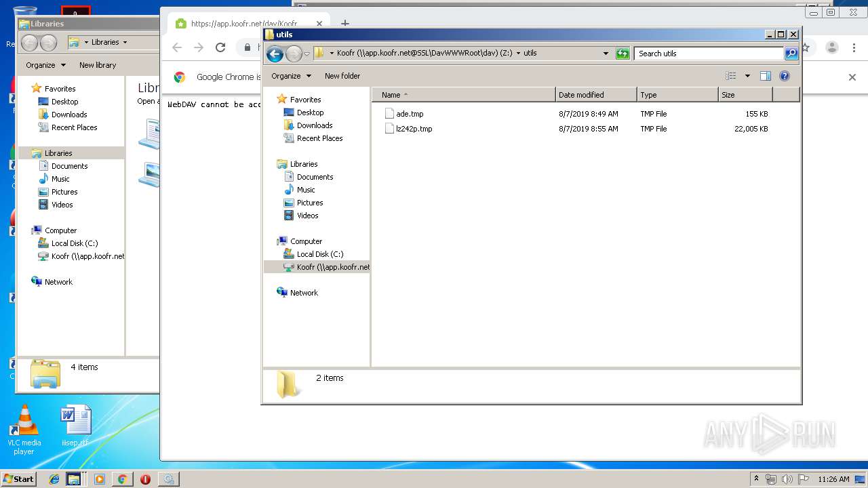Refresh the utils folder view
The height and width of the screenshot is (488, 868).
(623, 54)
